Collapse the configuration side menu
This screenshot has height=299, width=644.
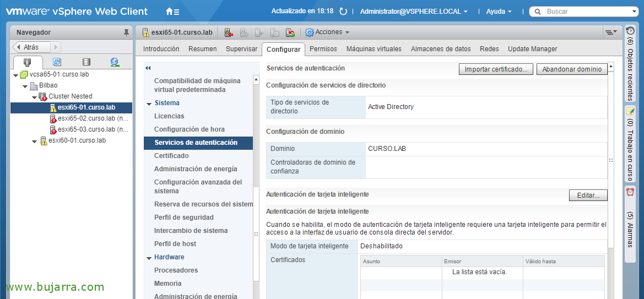pyautogui.click(x=148, y=68)
